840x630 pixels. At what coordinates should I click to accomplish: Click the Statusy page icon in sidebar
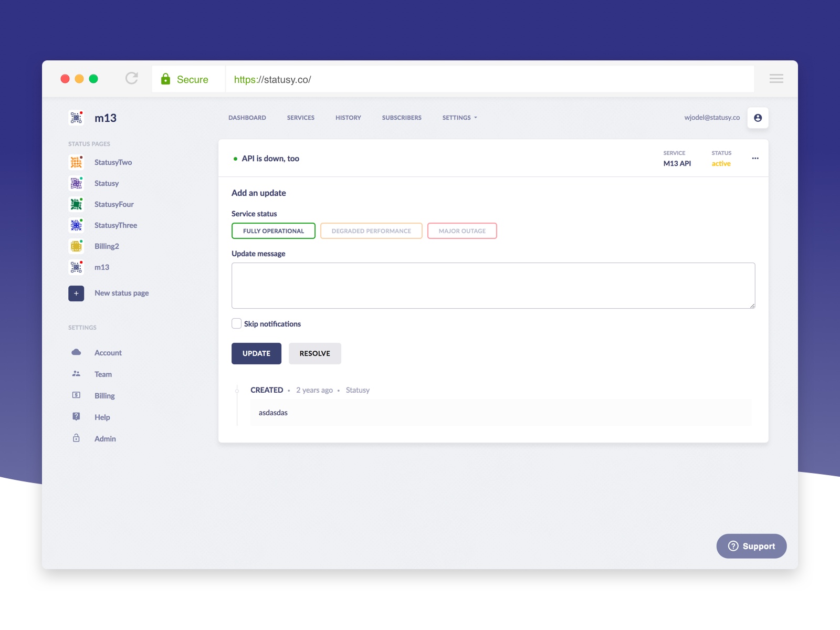[77, 183]
